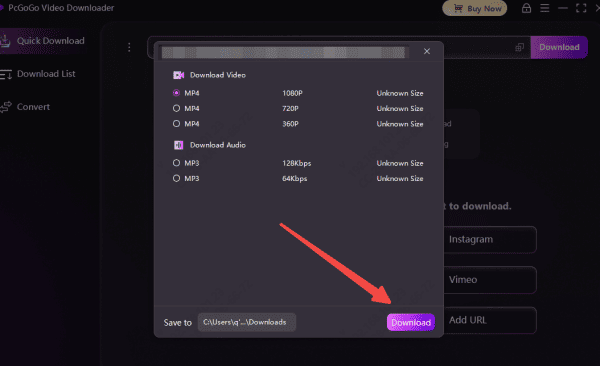Screen dimensions: 600x366
Task: Change the Save to folder path
Action: (246, 322)
